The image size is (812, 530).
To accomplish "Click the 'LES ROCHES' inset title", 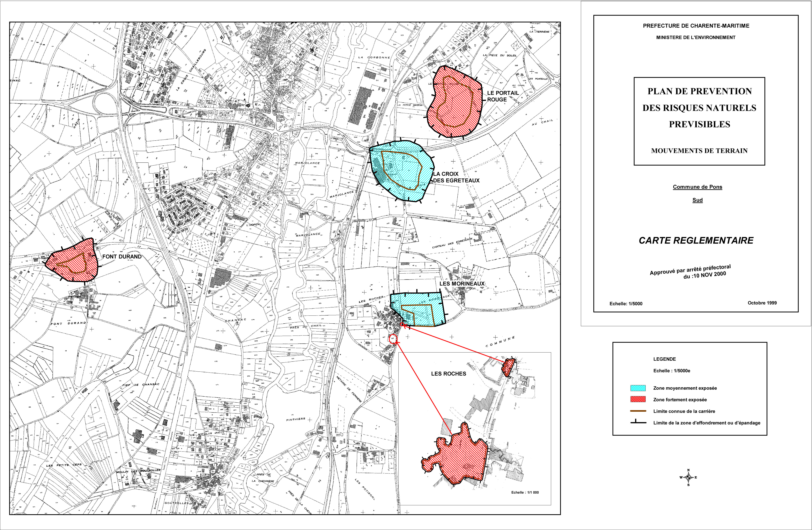I will point(449,374).
